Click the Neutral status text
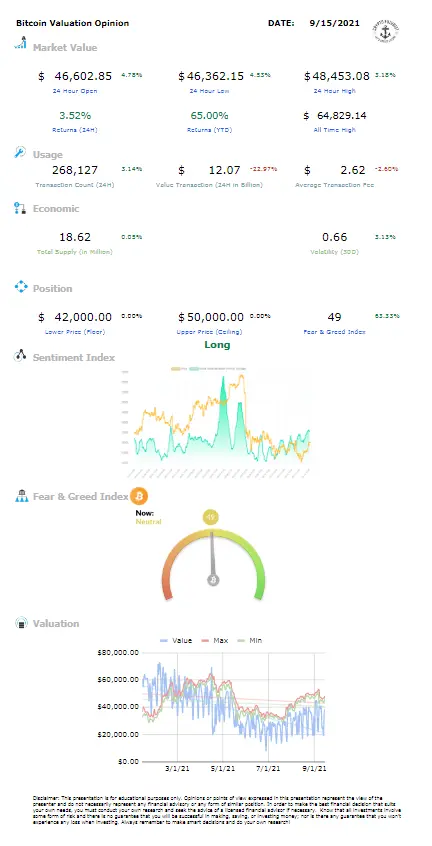 (148, 521)
